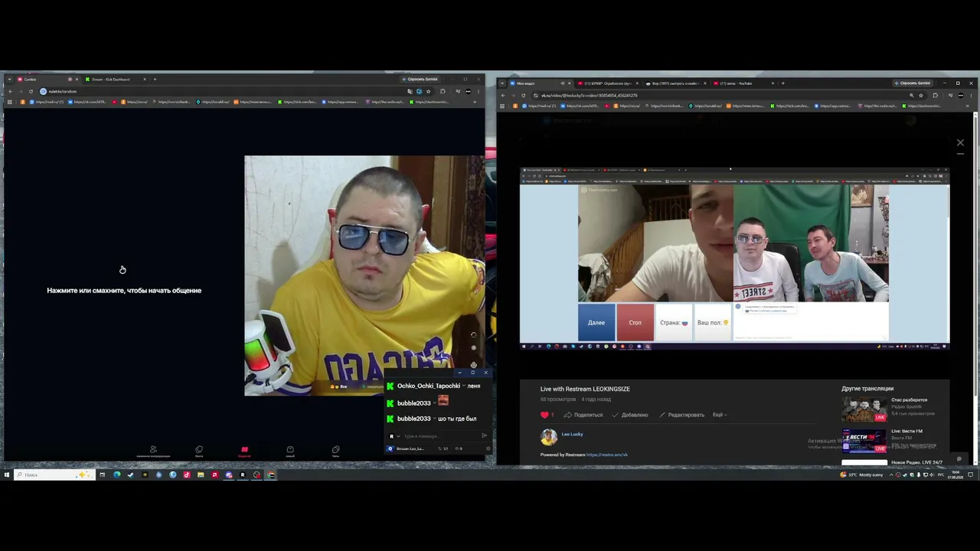Mute the Мои видео tab audio
This screenshot has width=980, height=551.
563,83
